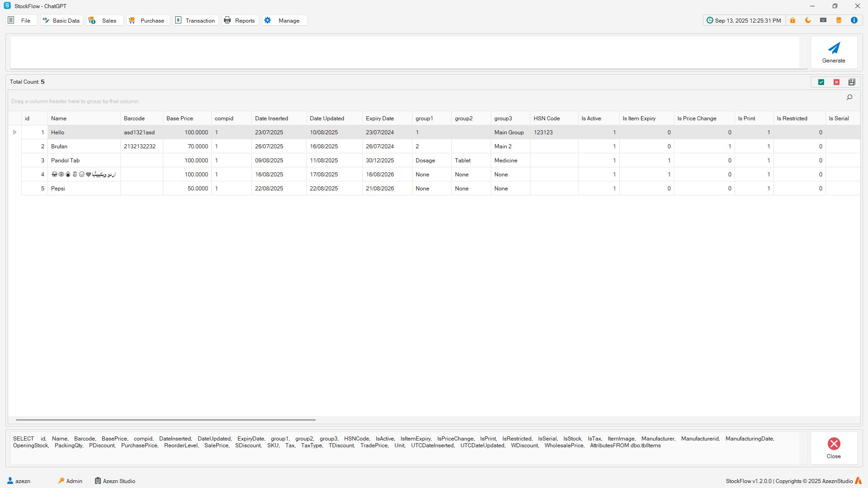Open the grid search magnifier icon
868x488 pixels.
(849, 97)
